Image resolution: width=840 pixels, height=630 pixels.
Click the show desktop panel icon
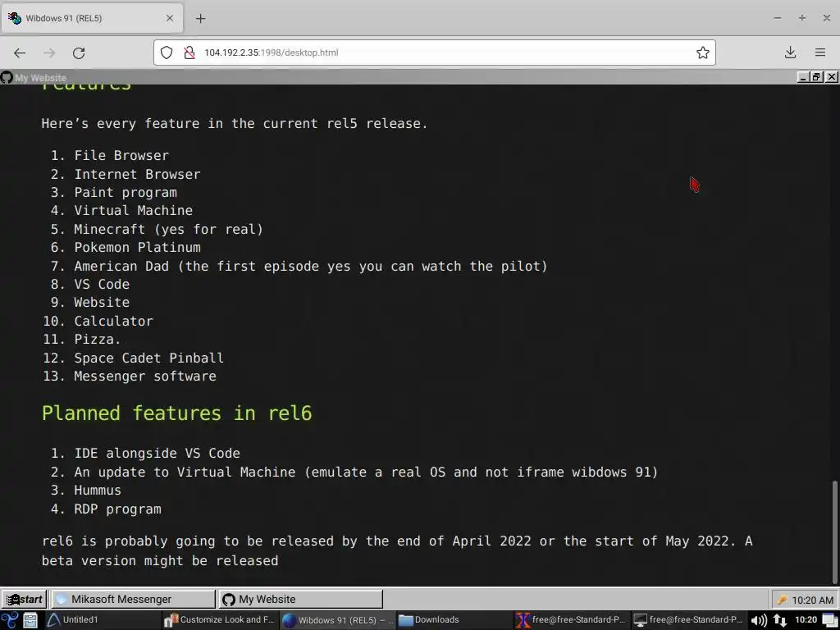click(x=30, y=620)
